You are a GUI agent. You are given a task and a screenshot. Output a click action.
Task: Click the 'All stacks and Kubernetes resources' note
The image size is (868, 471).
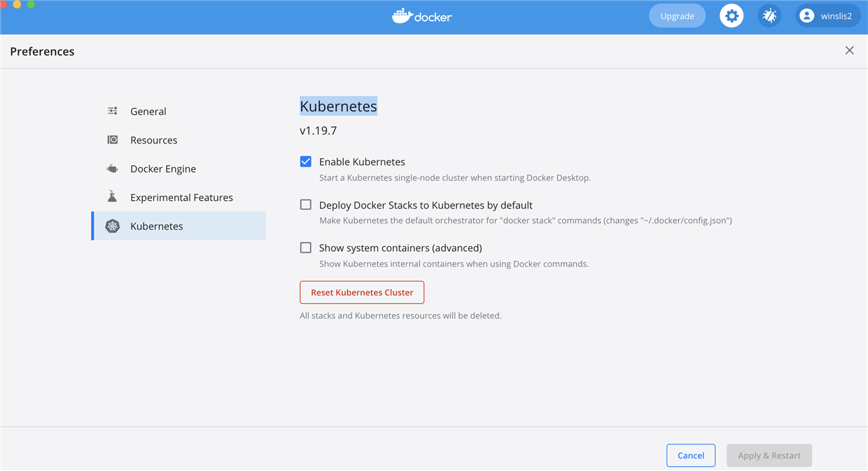click(x=400, y=316)
